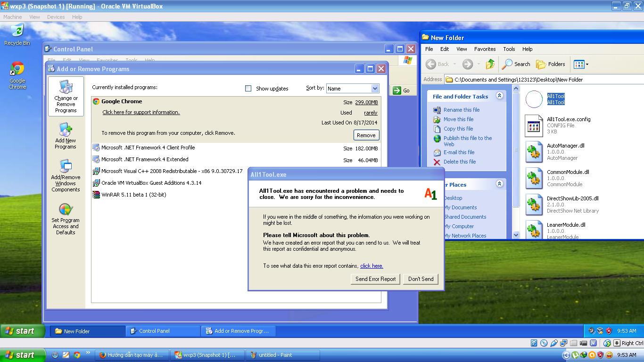Open the Recycle Bin desktop icon

pyautogui.click(x=17, y=34)
